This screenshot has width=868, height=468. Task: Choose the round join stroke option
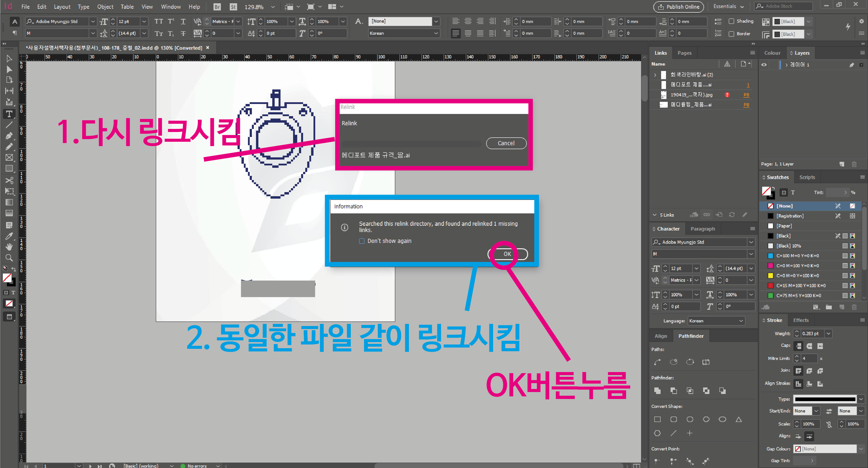tap(809, 371)
